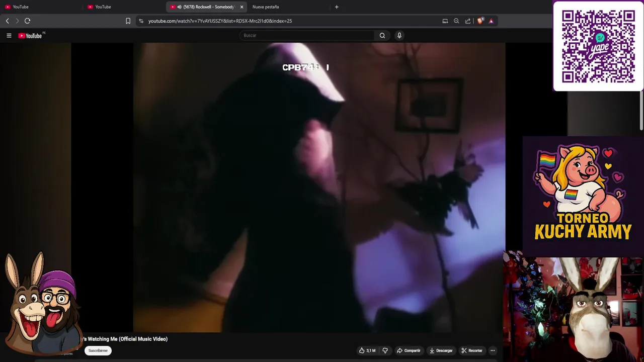Open more actions three-dot menu
The image size is (644, 362).
click(x=493, y=350)
